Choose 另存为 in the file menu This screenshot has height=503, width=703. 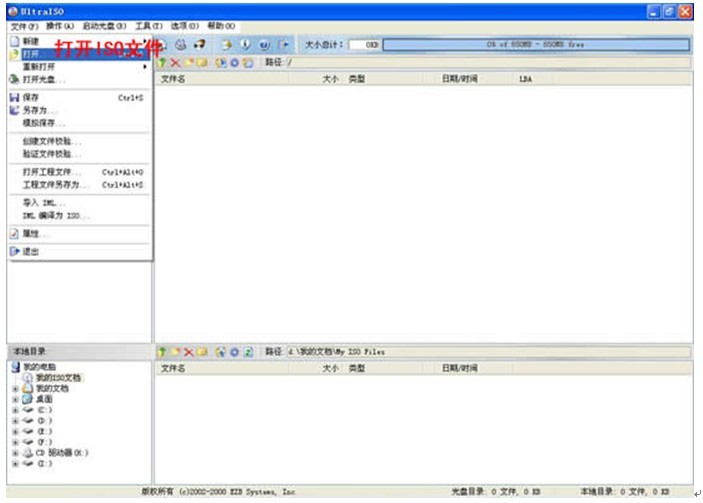[x=79, y=110]
